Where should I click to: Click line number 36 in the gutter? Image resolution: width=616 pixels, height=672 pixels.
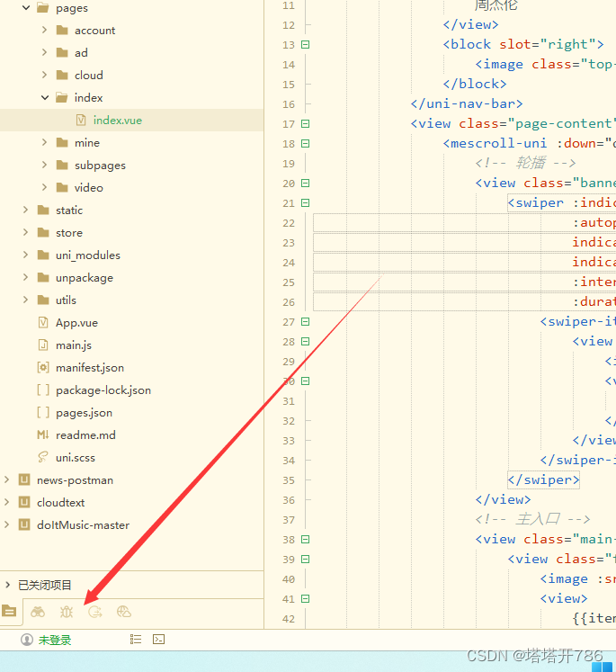[289, 500]
